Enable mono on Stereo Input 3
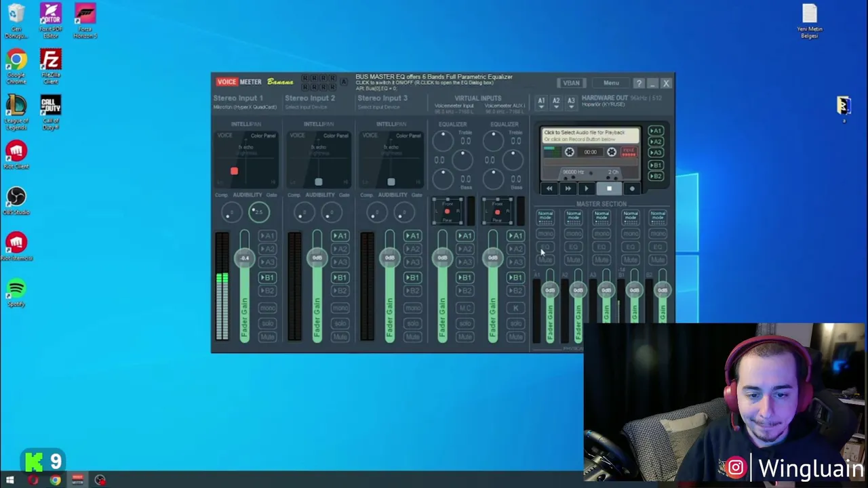The image size is (868, 488). [x=412, y=308]
